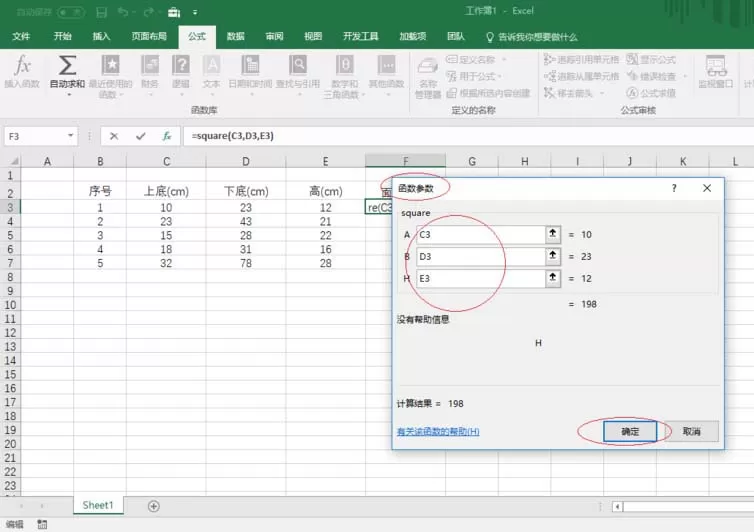Click the horizontal scrollbar left arrow
The image size is (754, 532).
tap(617, 506)
